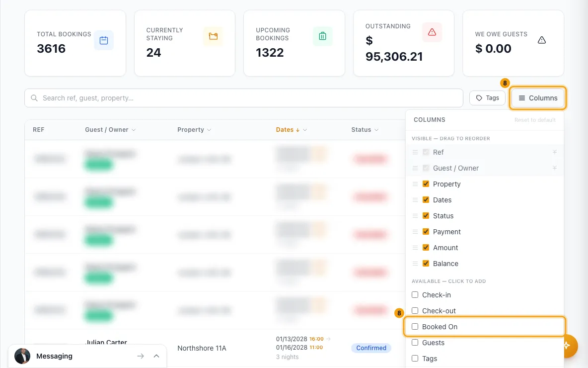Screen dimensions: 588x368
Task: Click the red warning icon in Outstanding card
Action: tap(432, 32)
